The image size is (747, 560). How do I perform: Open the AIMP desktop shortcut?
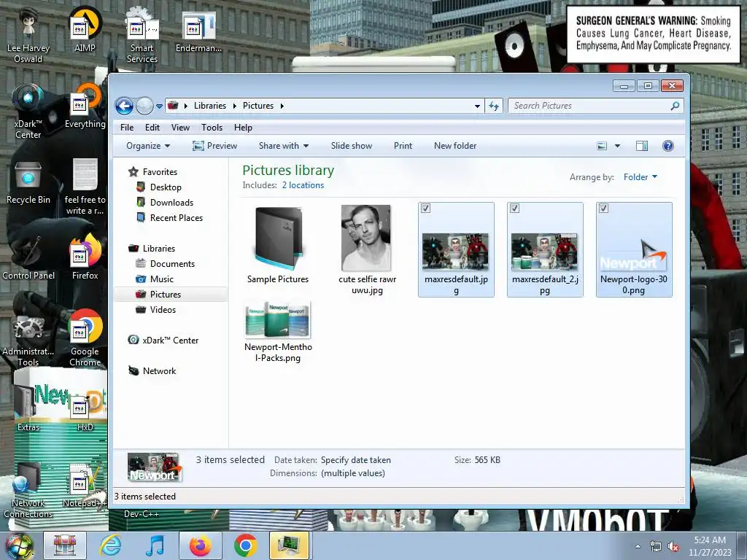coord(85,29)
